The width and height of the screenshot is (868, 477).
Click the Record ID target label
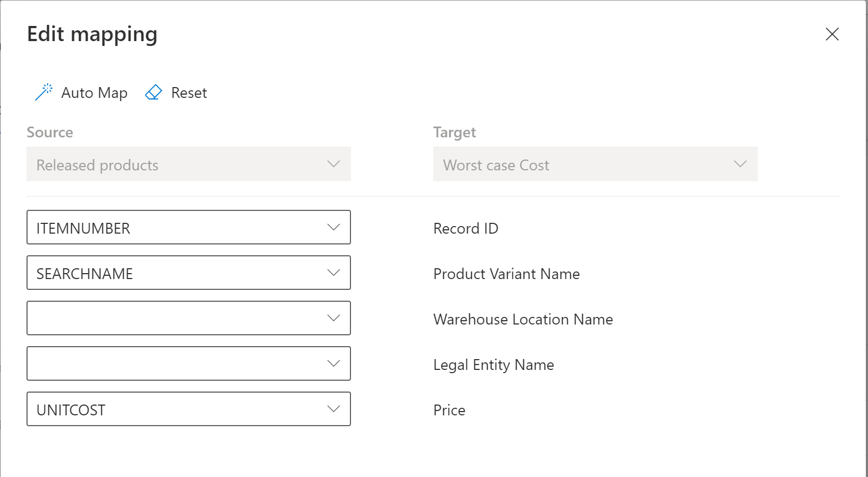[466, 228]
